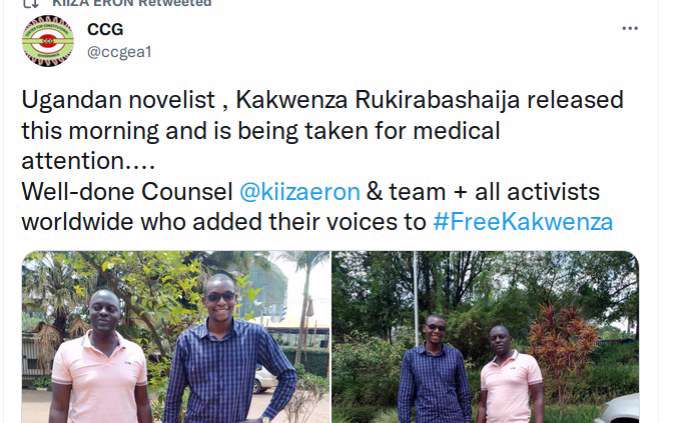Viewport: 691px width, 423px height.
Task: Open the CCG profile avatar
Action: tap(48, 41)
